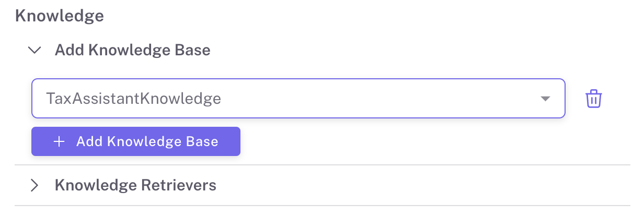Click the plus icon on Add Knowledge Base button
The width and height of the screenshot is (644, 216).
click(60, 141)
